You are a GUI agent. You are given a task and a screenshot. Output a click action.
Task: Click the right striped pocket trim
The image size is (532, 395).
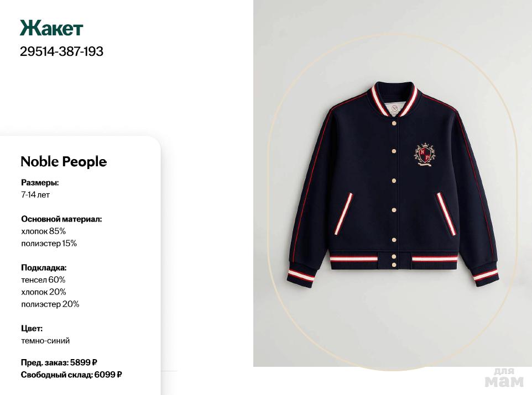[x=446, y=214]
